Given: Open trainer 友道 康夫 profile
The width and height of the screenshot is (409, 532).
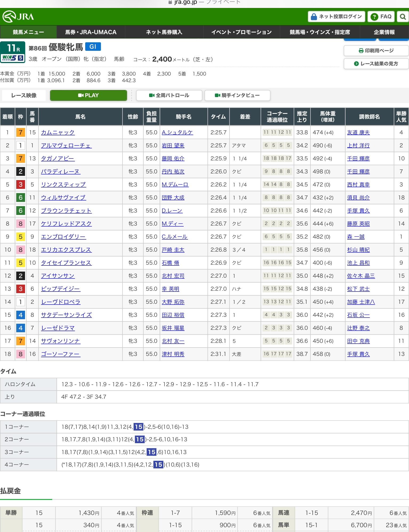Looking at the screenshot, I should (358, 132).
